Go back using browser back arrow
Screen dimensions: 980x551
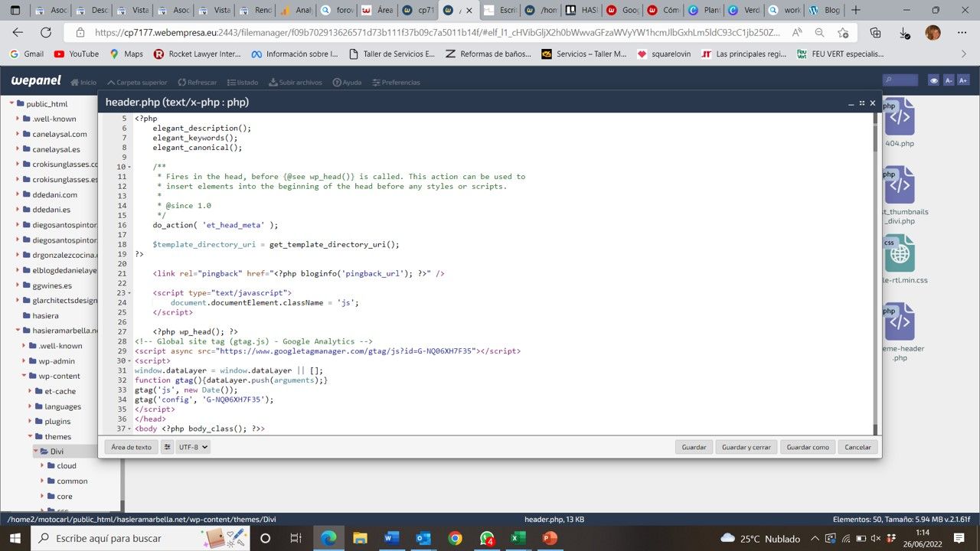click(18, 33)
